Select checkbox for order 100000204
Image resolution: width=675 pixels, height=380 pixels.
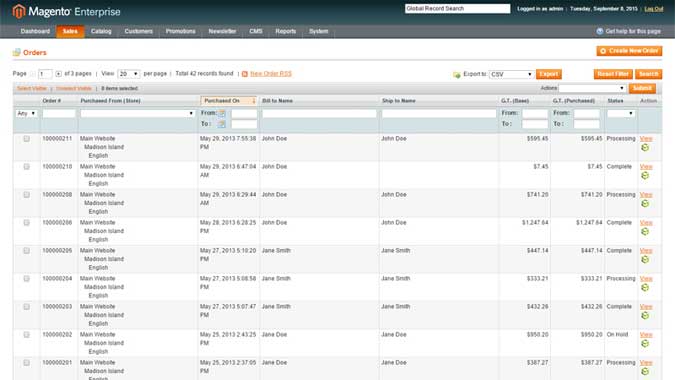tap(27, 278)
